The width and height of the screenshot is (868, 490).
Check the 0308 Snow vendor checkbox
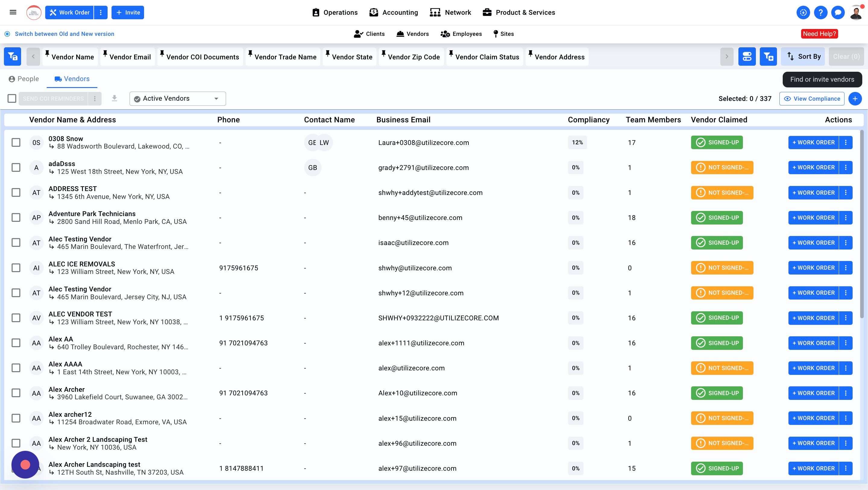pos(16,143)
